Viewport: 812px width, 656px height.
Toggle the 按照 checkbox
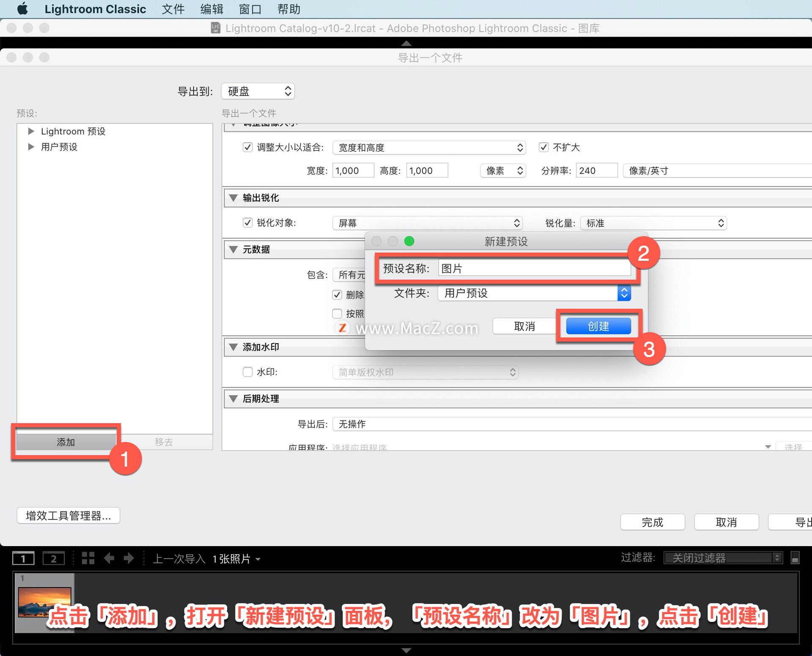point(337,314)
